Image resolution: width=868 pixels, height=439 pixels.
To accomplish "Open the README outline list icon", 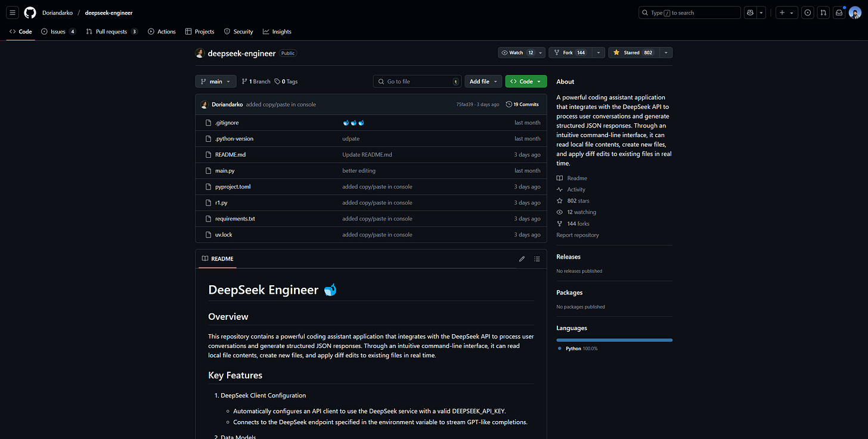I will pyautogui.click(x=537, y=259).
